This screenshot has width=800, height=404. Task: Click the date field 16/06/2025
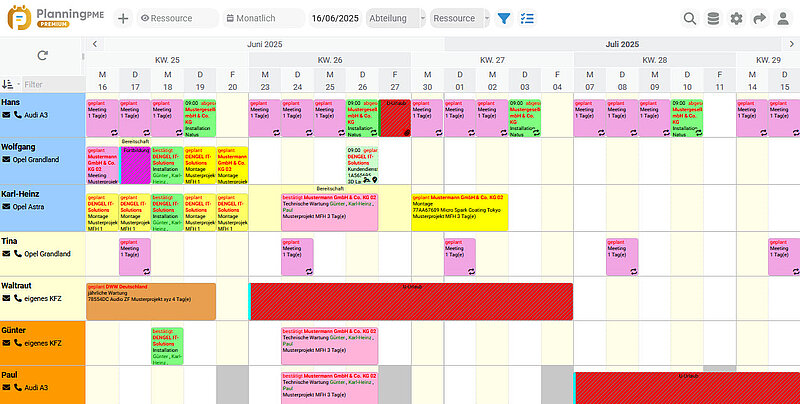(x=335, y=18)
